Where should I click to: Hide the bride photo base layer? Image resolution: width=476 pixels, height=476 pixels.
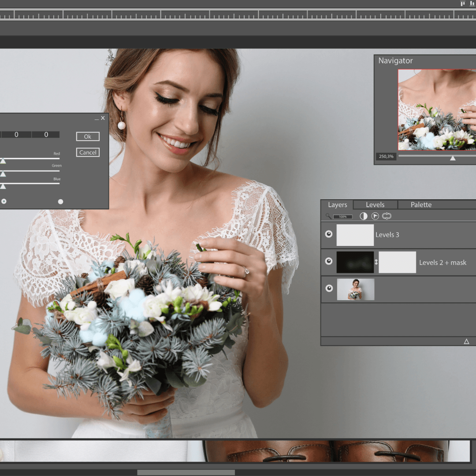point(329,288)
